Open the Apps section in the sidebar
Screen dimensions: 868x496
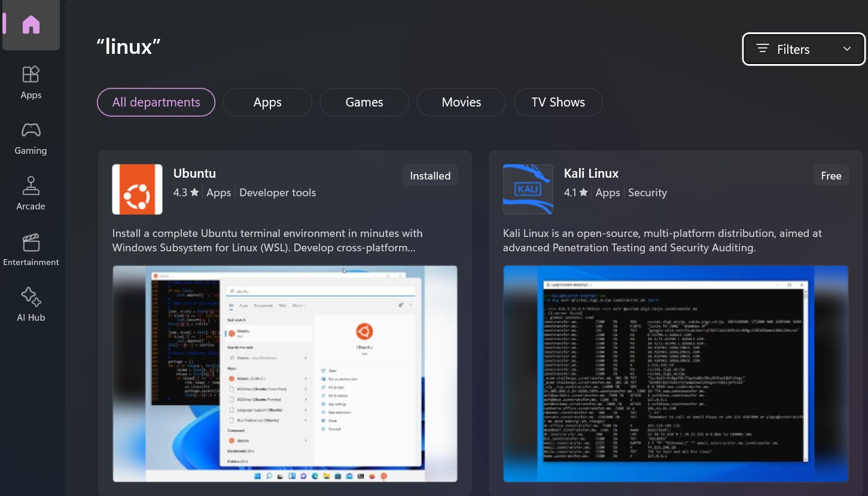(31, 82)
